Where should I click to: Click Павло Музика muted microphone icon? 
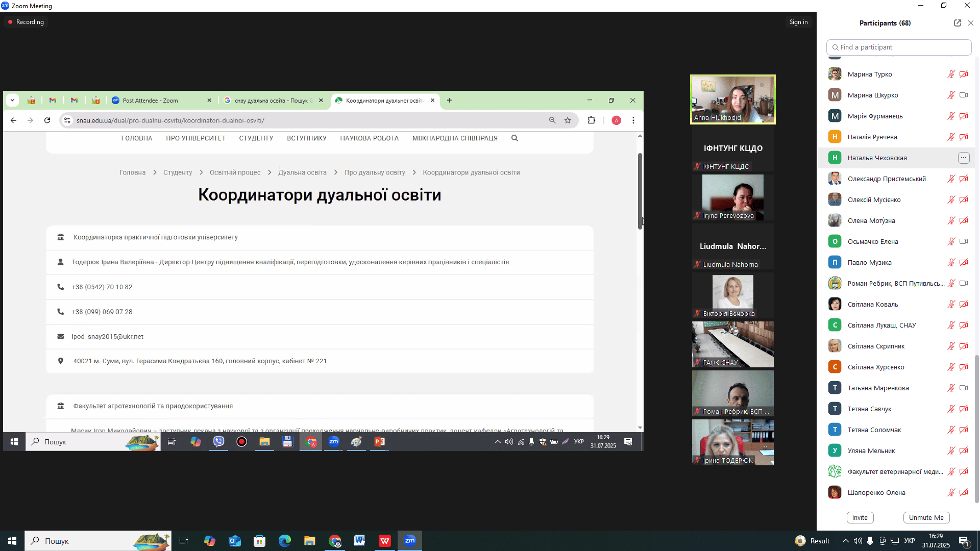951,262
